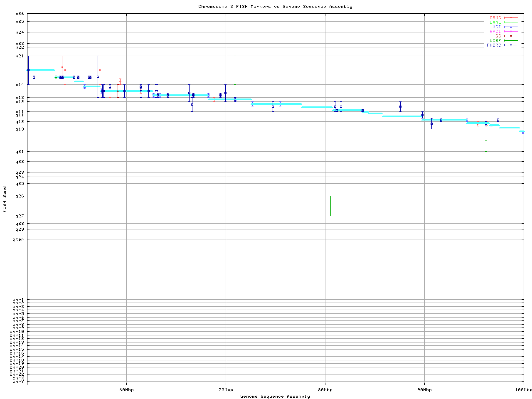Click the p11 band label
The height and width of the screenshot is (399, 532).
coord(20,112)
